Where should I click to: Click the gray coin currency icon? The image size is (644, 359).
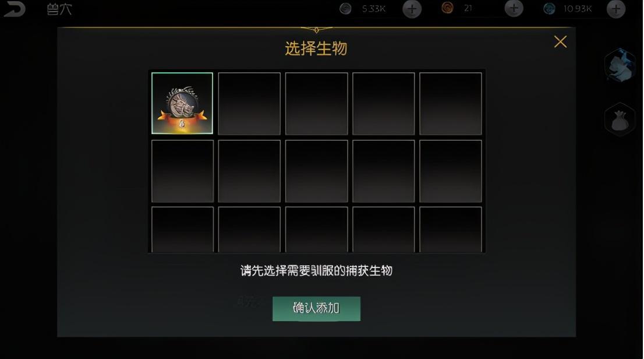(345, 9)
